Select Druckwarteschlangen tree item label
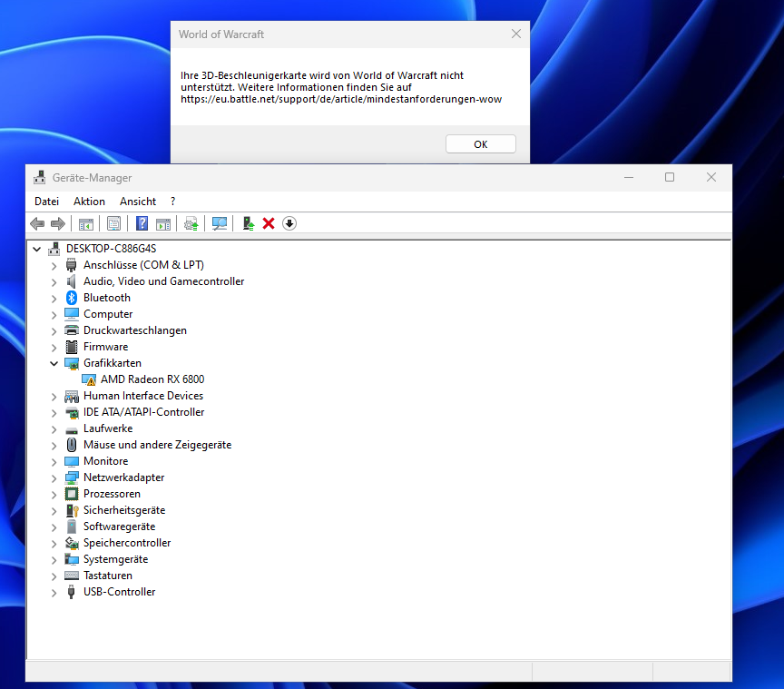Screen dimensions: 784x689 (135, 330)
